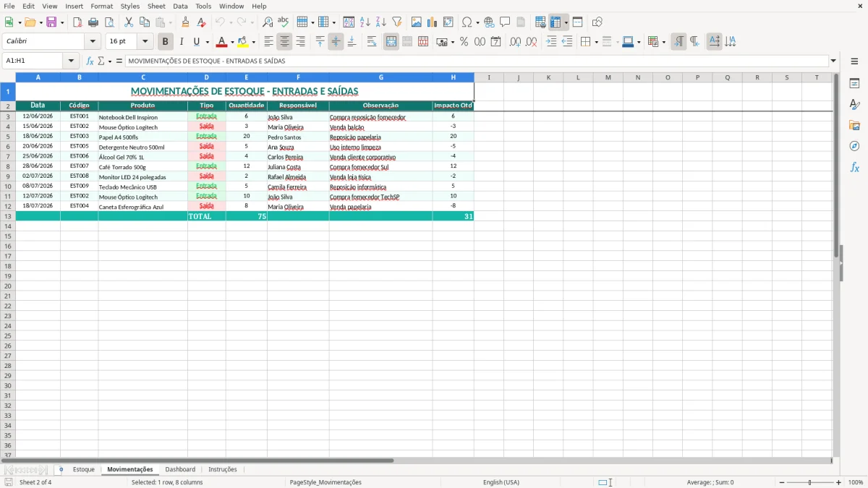
Task: Click the zoom out minus button
Action: pos(782,482)
